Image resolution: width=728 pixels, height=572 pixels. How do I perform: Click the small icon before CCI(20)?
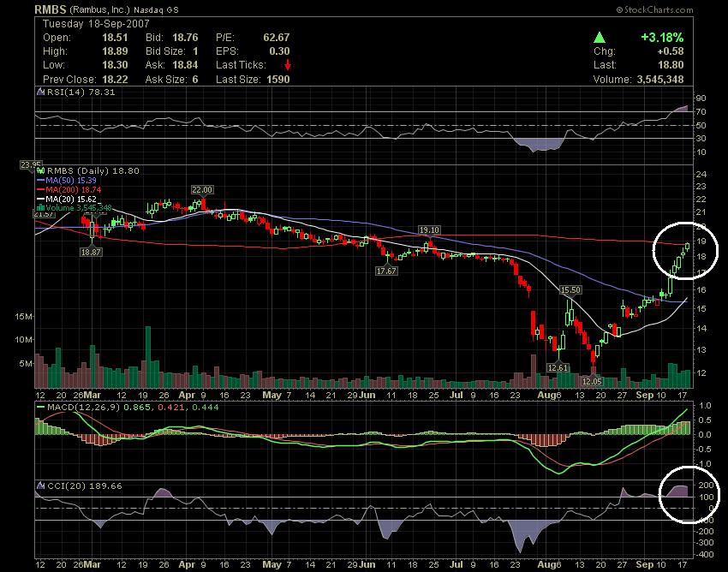point(41,486)
